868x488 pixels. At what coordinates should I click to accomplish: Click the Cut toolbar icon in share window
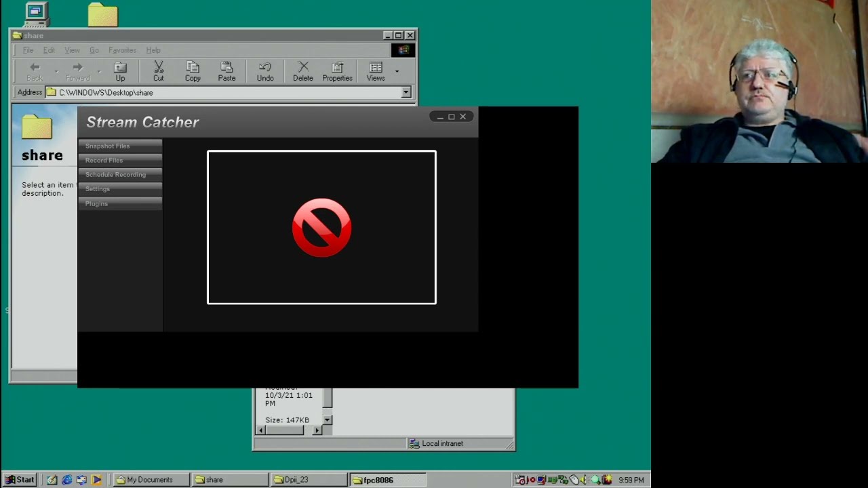click(158, 71)
